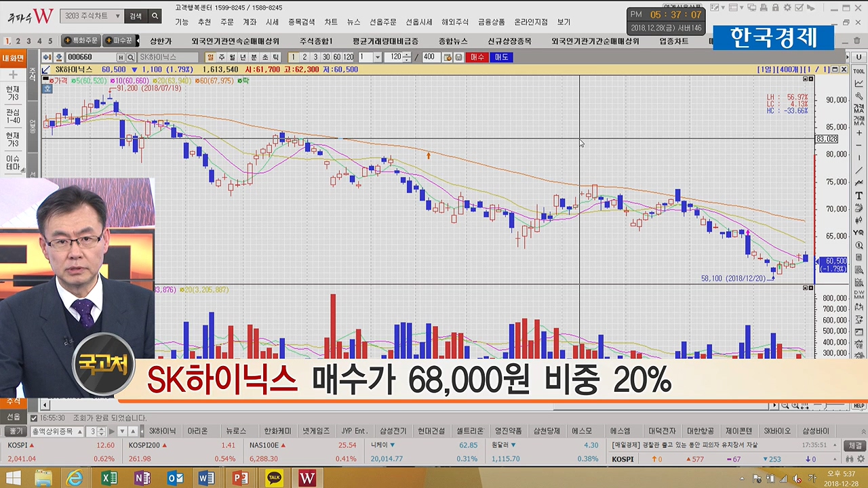The height and width of the screenshot is (488, 868).
Task: Switch chart to monthly period (월)
Action: (232, 58)
